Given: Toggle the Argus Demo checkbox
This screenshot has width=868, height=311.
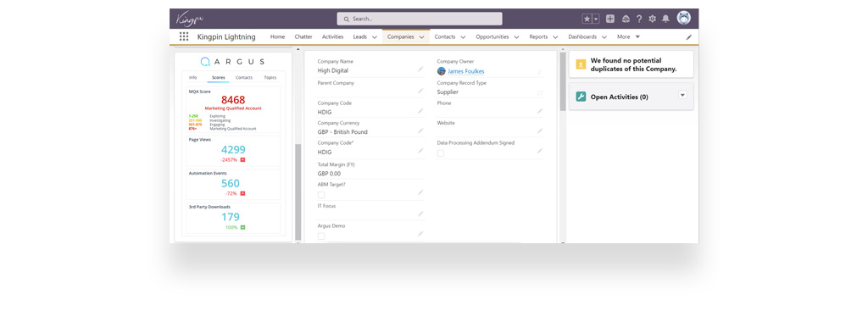Looking at the screenshot, I should click(321, 236).
